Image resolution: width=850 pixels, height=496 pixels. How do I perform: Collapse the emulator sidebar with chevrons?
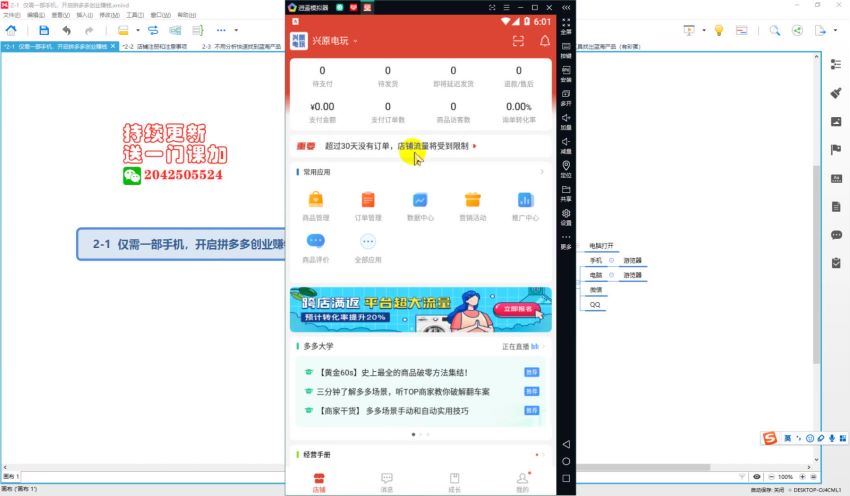coord(566,8)
